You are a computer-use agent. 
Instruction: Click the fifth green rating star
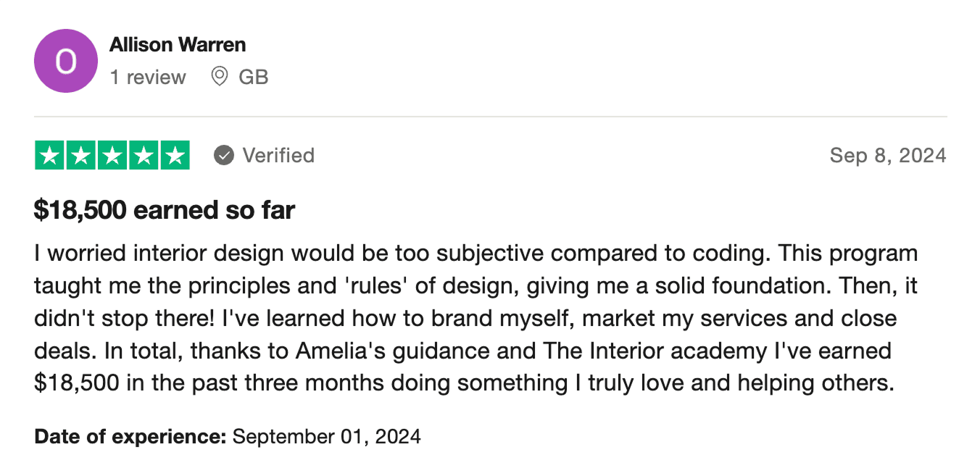(174, 156)
